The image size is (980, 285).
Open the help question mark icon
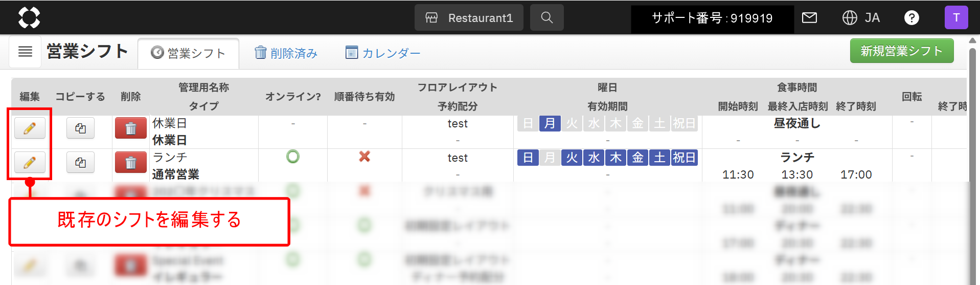coord(911,18)
